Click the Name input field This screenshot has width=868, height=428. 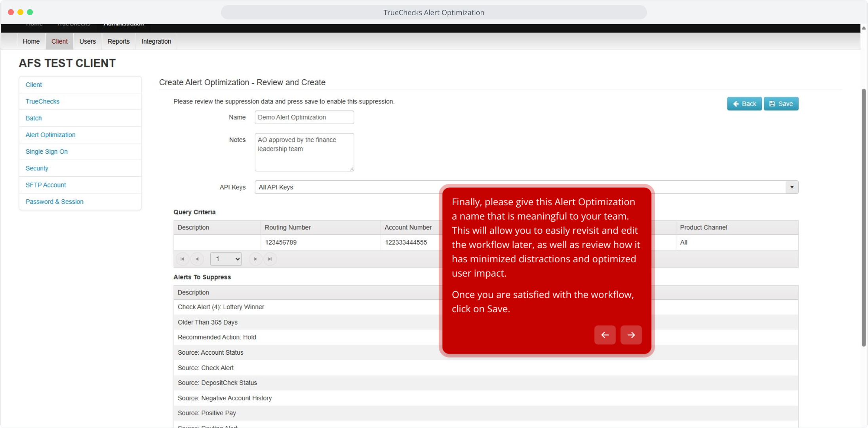[x=304, y=117]
